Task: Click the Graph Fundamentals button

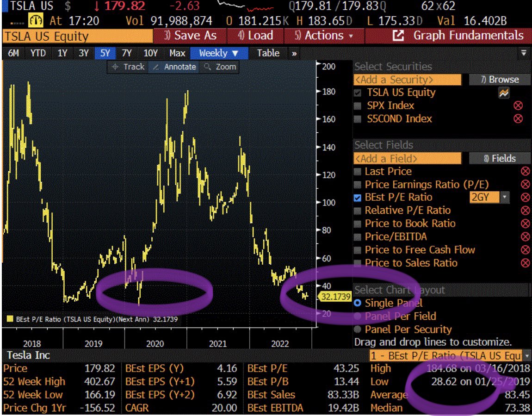Action: (x=448, y=35)
